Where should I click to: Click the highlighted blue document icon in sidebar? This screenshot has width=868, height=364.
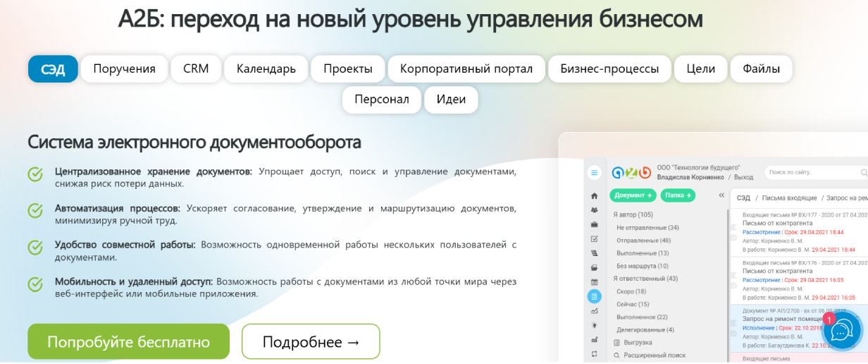(x=594, y=296)
